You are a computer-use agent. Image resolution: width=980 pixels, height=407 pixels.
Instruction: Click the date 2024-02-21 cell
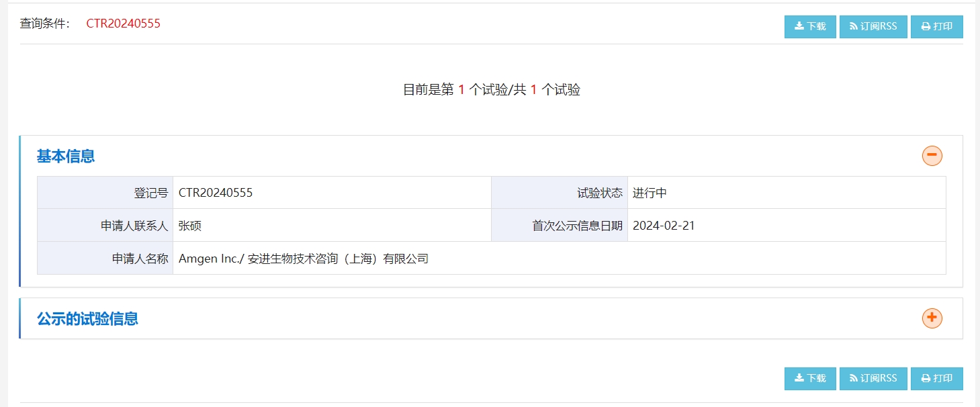pyautogui.click(x=664, y=226)
